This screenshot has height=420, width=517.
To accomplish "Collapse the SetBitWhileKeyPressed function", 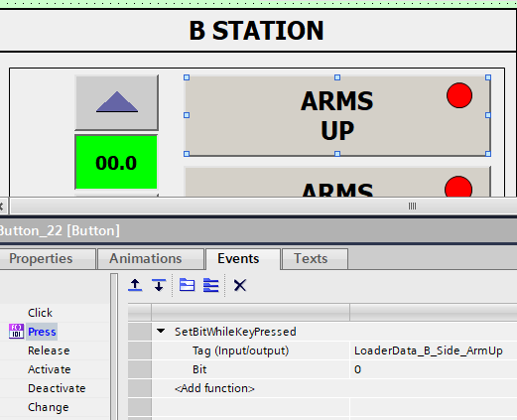I will pyautogui.click(x=161, y=331).
